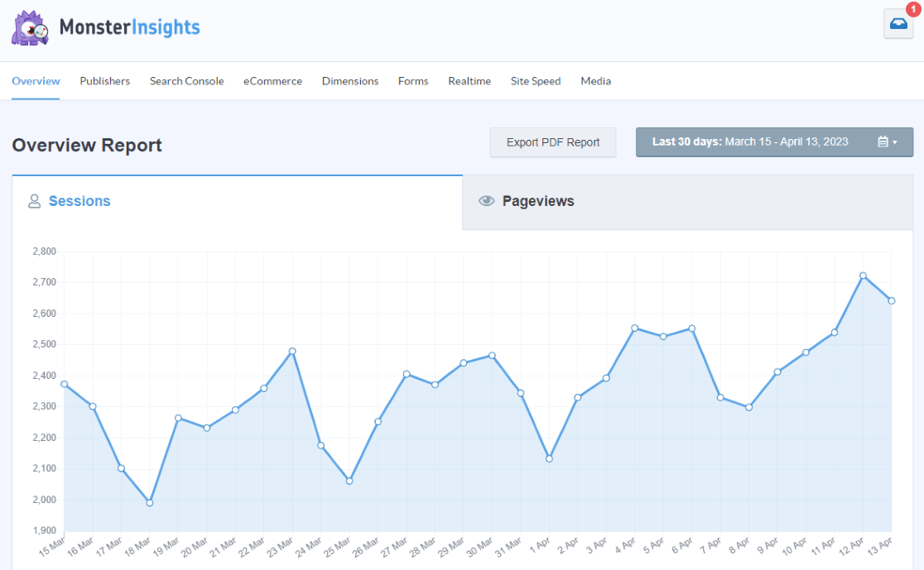Image resolution: width=924 pixels, height=570 pixels.
Task: Open the Search Console report
Action: [186, 81]
